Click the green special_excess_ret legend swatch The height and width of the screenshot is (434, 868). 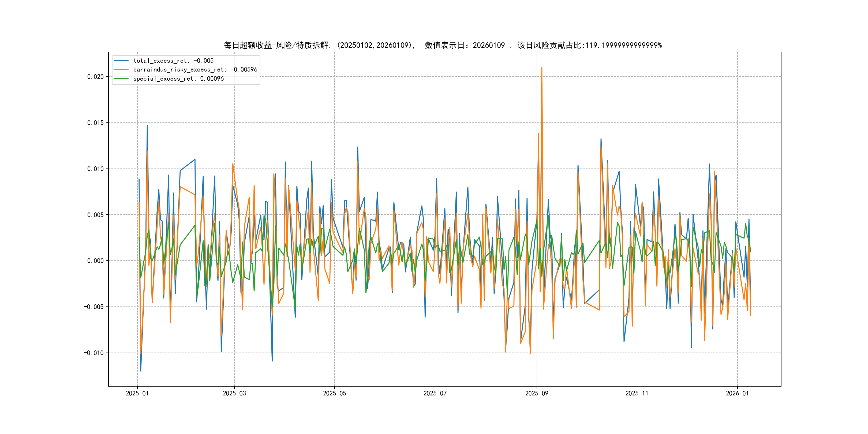[121, 79]
